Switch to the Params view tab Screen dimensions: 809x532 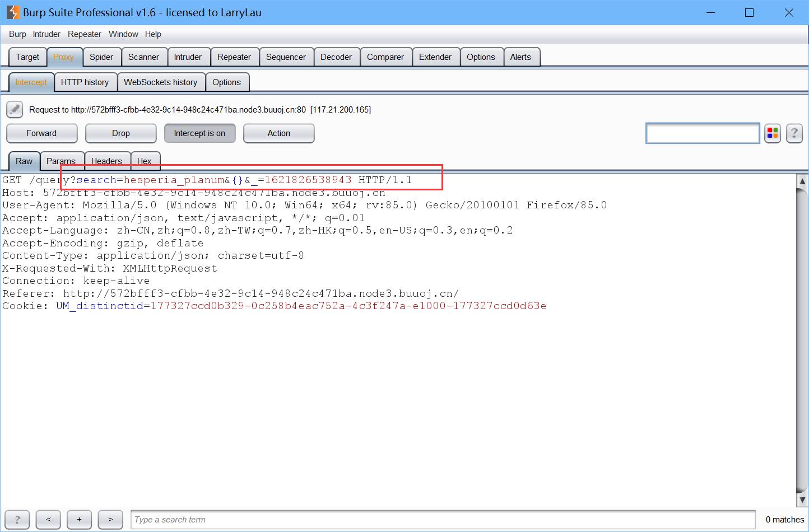click(x=61, y=161)
